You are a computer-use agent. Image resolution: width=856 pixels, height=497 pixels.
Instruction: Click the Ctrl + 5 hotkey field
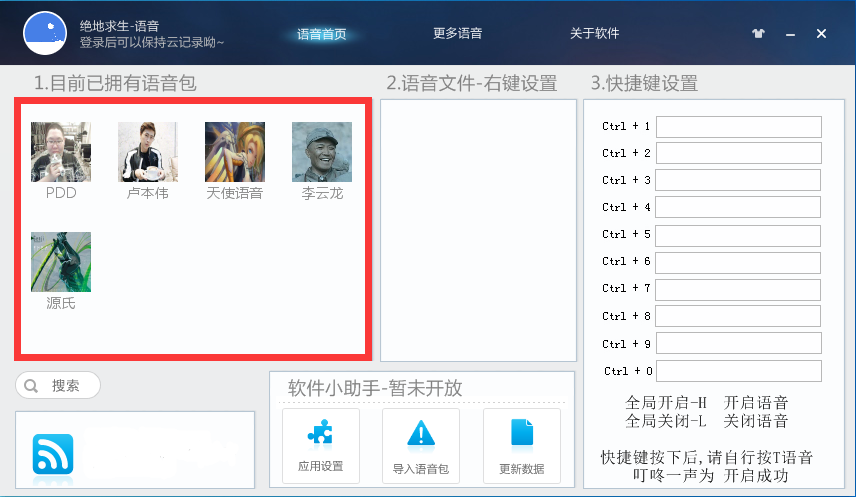tap(738, 235)
